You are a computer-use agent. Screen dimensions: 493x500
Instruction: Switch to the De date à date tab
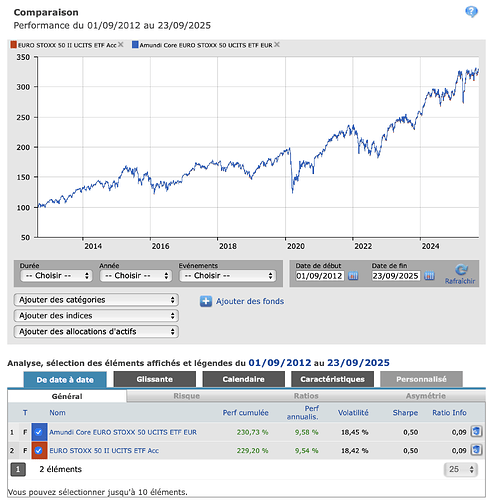(x=65, y=380)
